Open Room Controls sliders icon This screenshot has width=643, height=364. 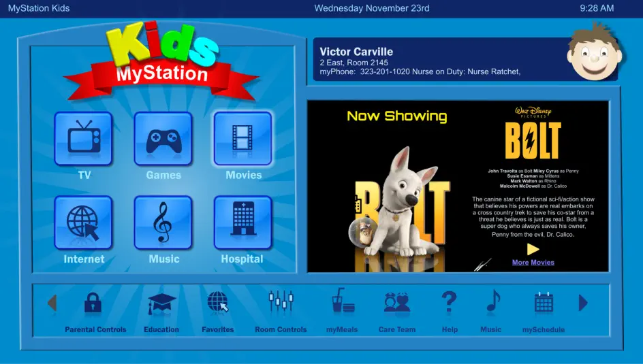pyautogui.click(x=281, y=303)
